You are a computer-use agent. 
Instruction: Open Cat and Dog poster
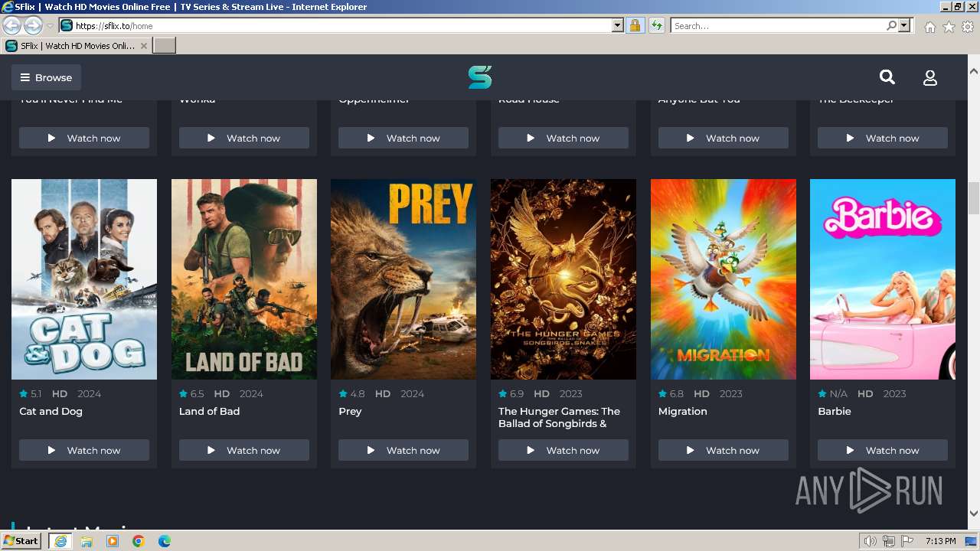point(84,279)
